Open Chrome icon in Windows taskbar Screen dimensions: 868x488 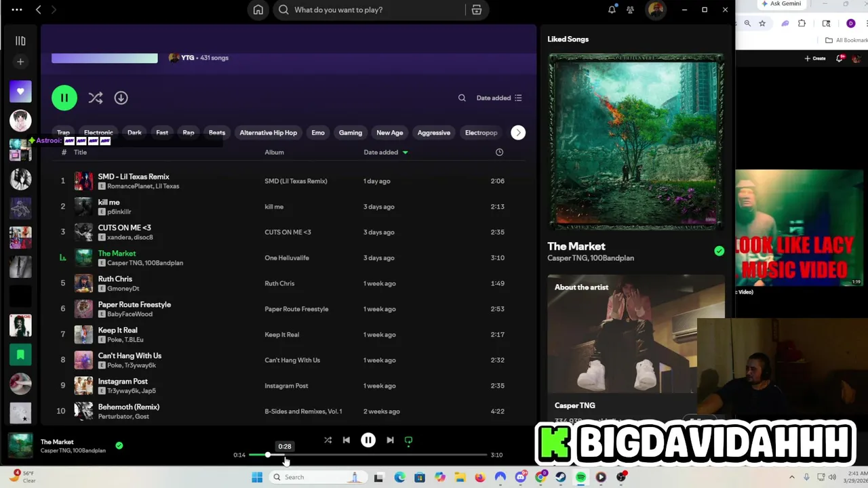[x=540, y=477]
